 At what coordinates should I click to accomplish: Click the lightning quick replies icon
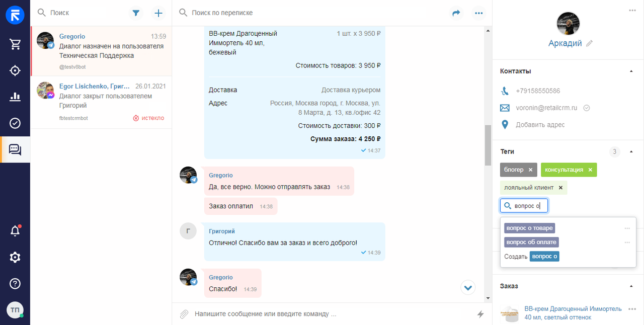[480, 314]
